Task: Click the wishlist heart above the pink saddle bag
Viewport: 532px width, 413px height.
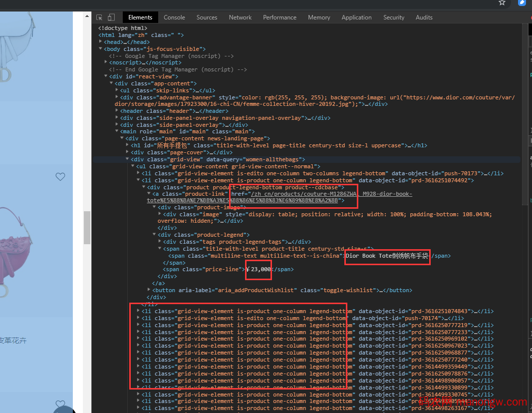Action: (60, 177)
